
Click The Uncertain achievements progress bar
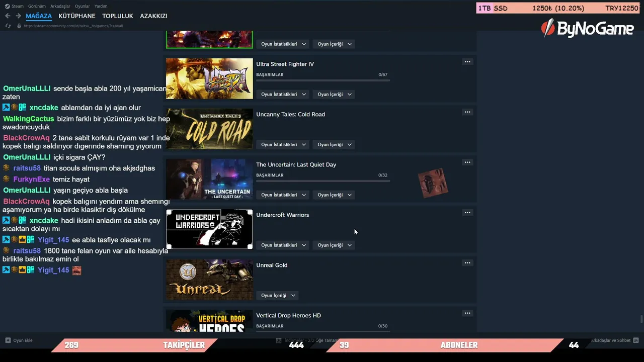coord(323,181)
